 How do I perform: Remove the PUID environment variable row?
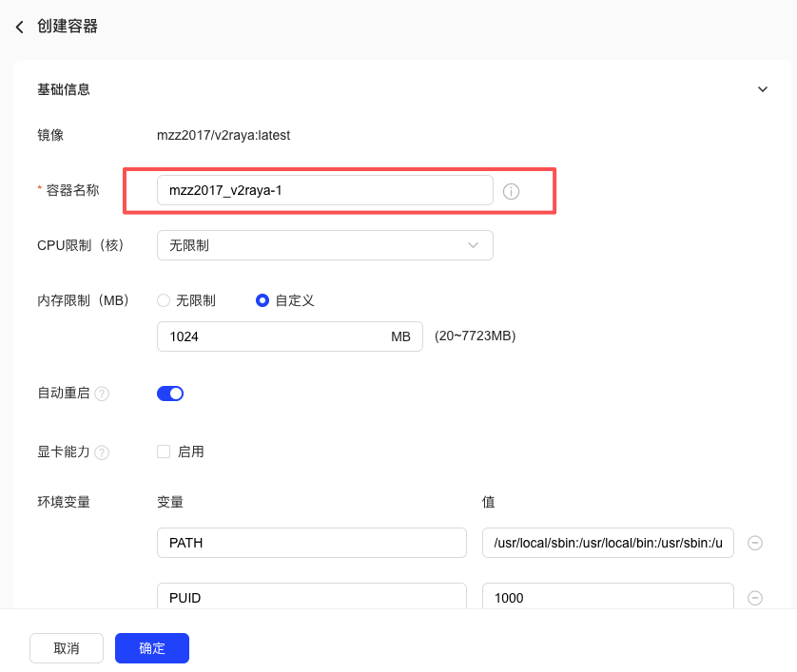755,598
